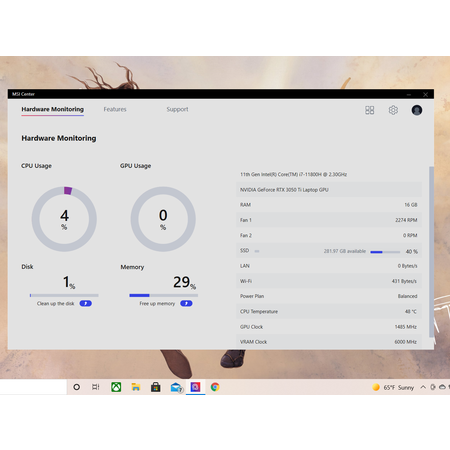Click the CPU Usage circular gauge
Viewport: 450px width, 450px height.
click(64, 219)
